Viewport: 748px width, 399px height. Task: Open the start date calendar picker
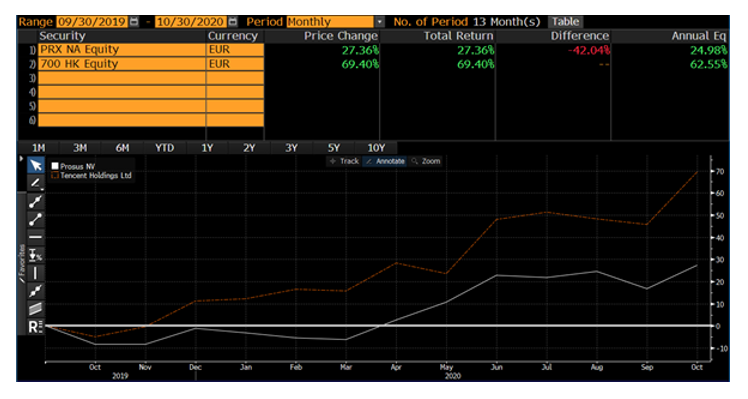tap(135, 22)
